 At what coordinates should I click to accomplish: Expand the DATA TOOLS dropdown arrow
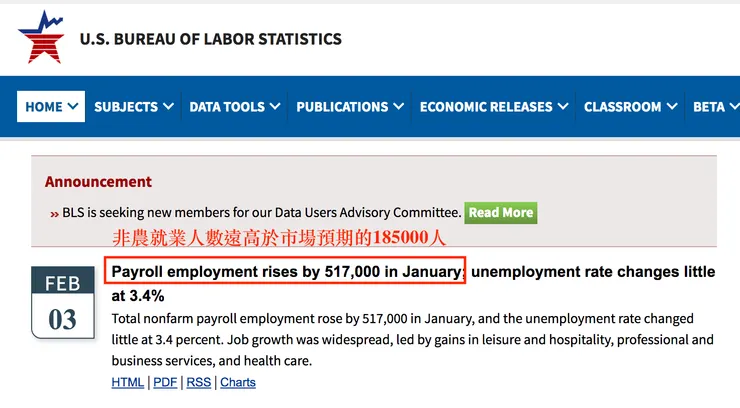pyautogui.click(x=275, y=107)
